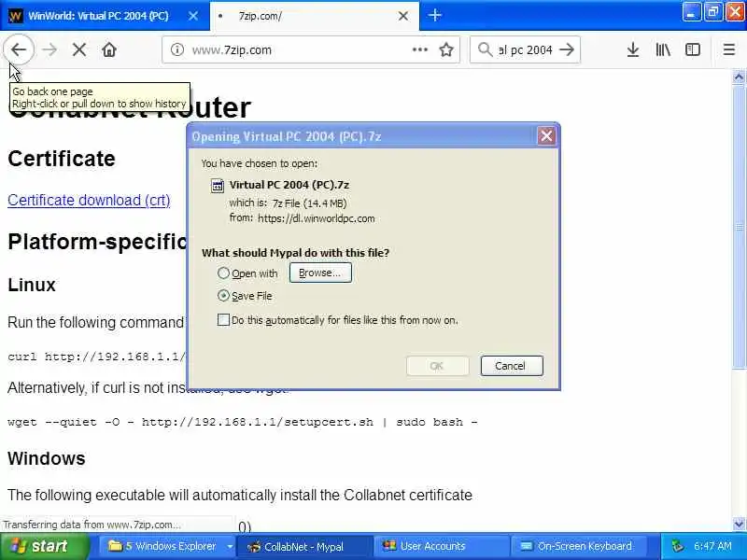
Task: Open the Library icon
Action: 663,49
